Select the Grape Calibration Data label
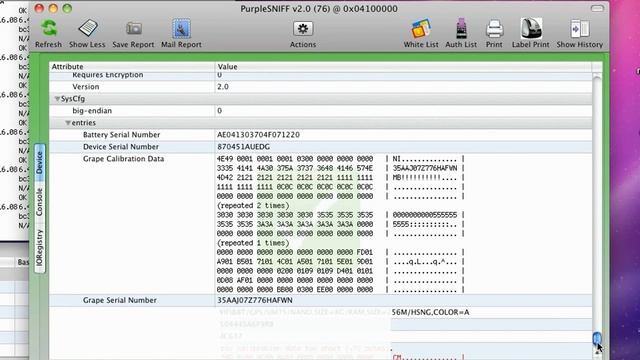This screenshot has height=360, width=640. tap(123, 159)
